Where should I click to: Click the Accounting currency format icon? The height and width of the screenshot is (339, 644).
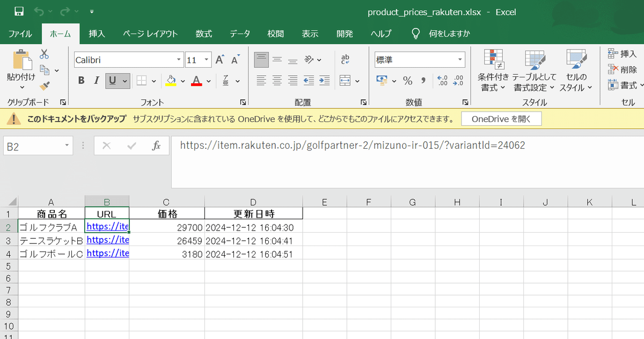pyautogui.click(x=383, y=81)
